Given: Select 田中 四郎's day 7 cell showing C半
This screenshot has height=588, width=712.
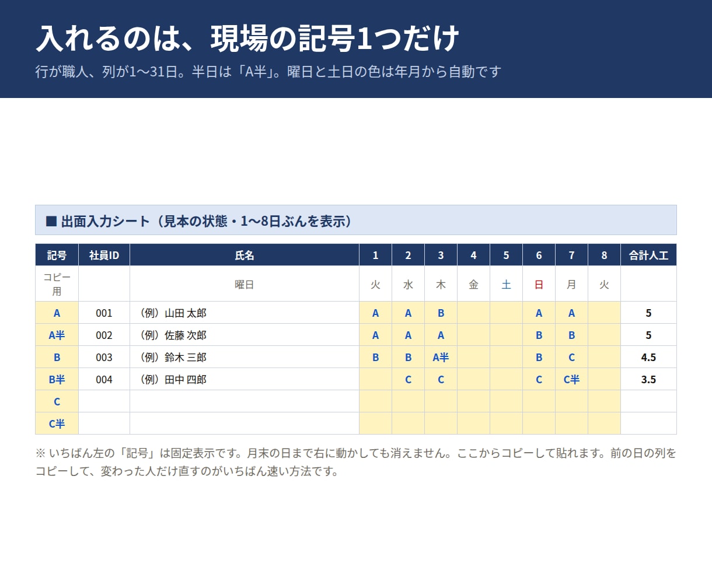Looking at the screenshot, I should click(571, 379).
